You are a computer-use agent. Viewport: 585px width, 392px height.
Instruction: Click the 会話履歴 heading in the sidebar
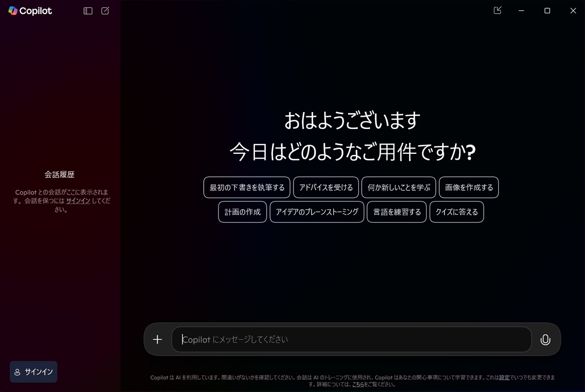59,174
